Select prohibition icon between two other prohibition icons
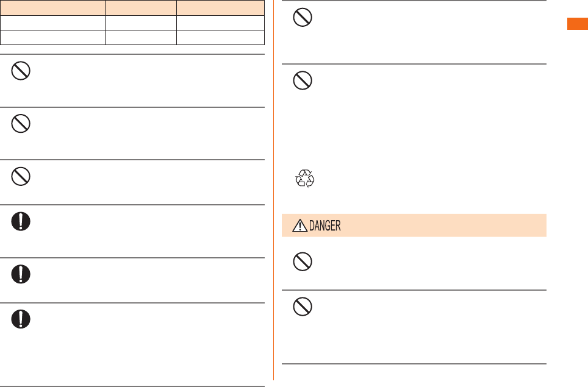Screen dimensions: 588x387 21,124
